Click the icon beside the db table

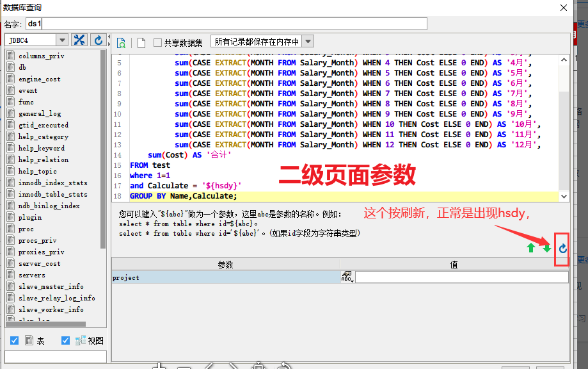pos(12,67)
